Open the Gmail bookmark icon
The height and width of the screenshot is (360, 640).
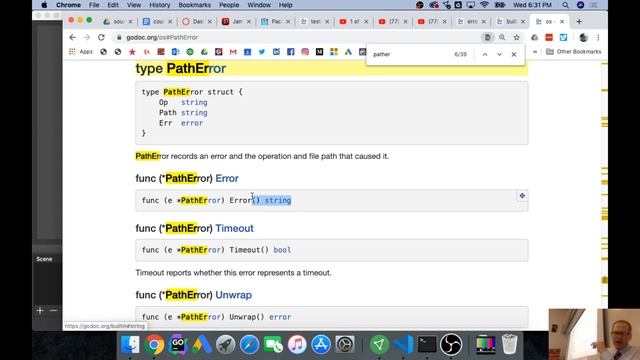pyautogui.click(x=233, y=51)
